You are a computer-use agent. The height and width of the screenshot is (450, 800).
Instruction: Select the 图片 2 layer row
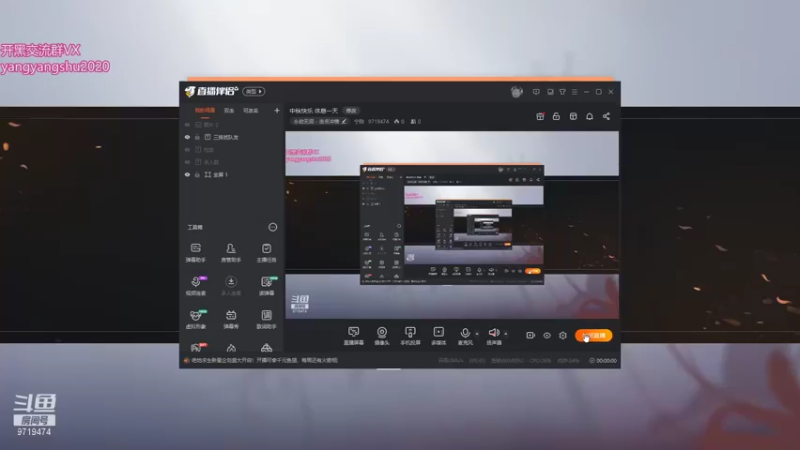click(232, 125)
